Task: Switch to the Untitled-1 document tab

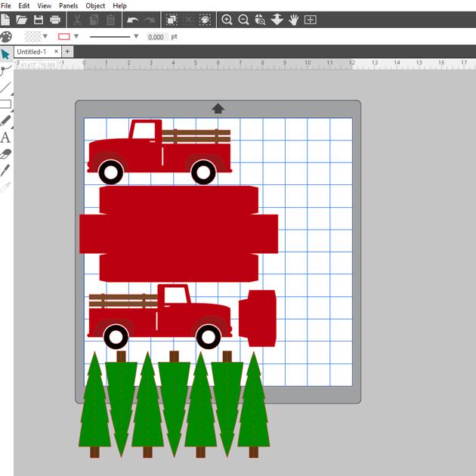Action: click(x=32, y=51)
